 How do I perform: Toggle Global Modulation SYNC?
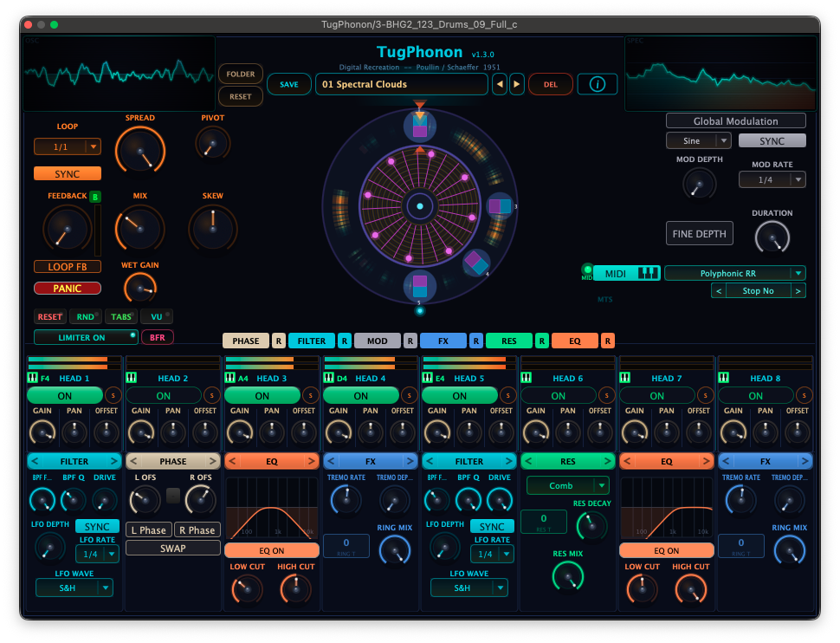(772, 141)
